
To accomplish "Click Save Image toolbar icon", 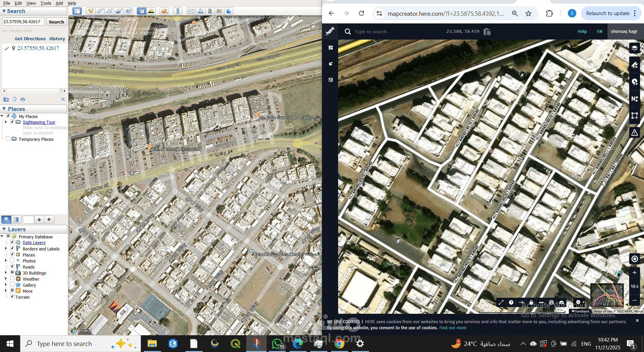I will (210, 11).
